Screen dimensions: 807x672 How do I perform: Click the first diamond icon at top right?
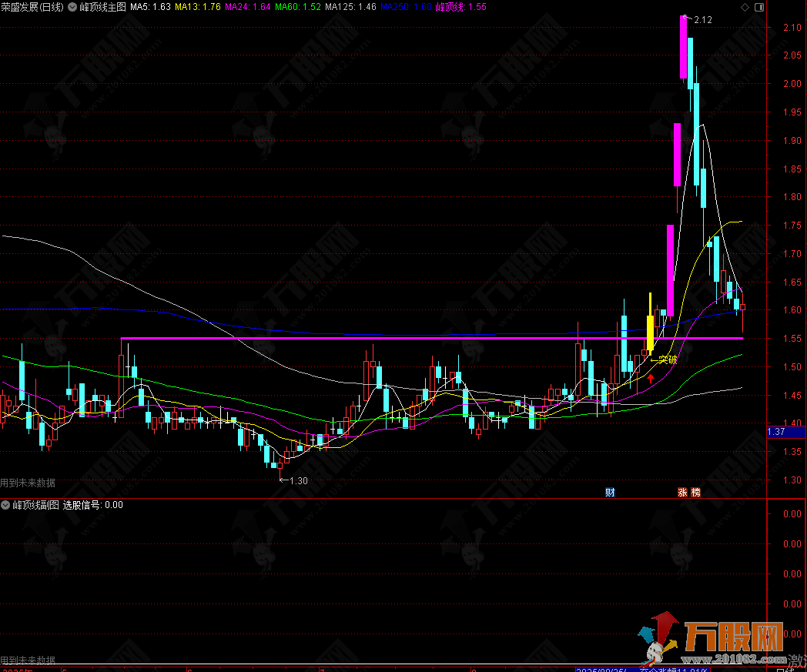pyautogui.click(x=744, y=7)
